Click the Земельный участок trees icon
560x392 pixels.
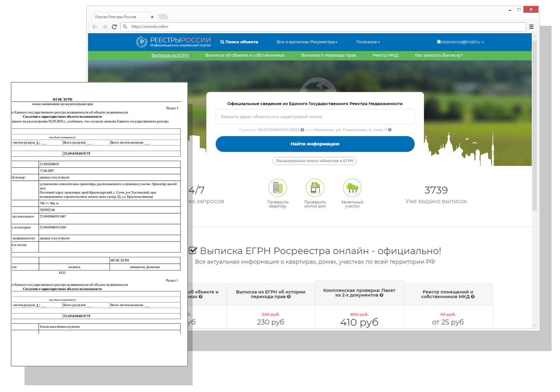[x=352, y=188]
